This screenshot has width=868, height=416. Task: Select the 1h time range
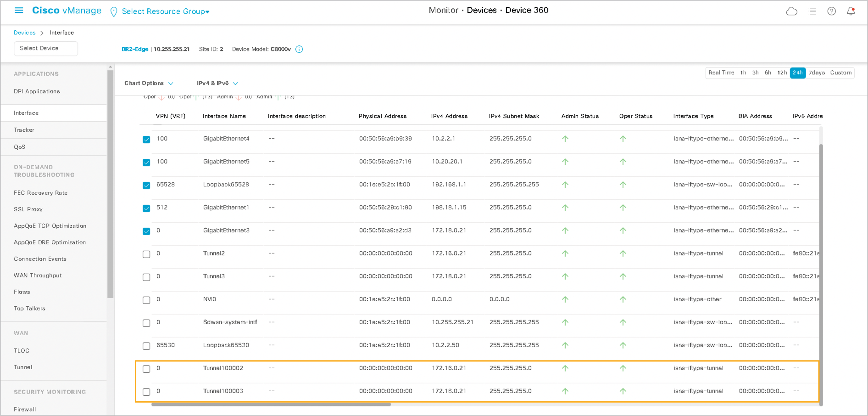pyautogui.click(x=743, y=73)
